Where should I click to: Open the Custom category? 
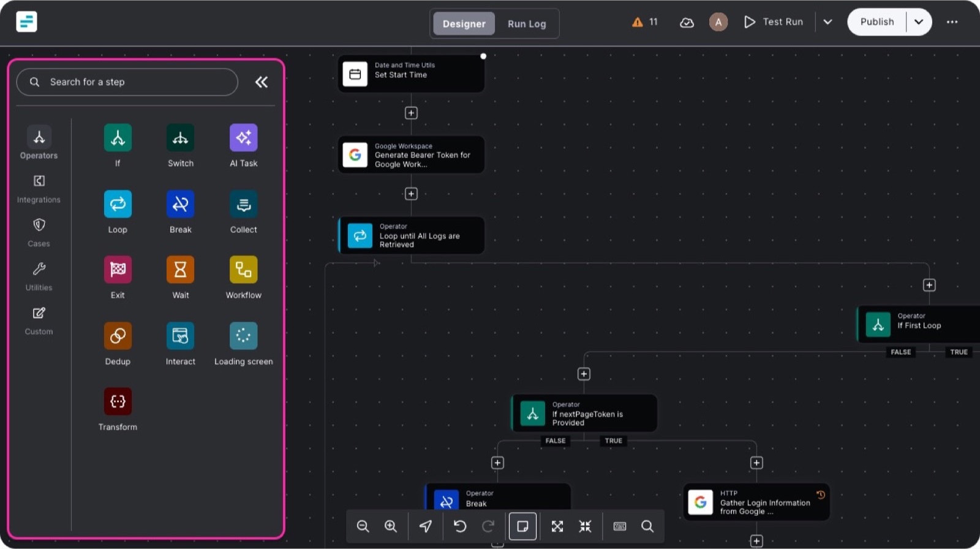[39, 321]
